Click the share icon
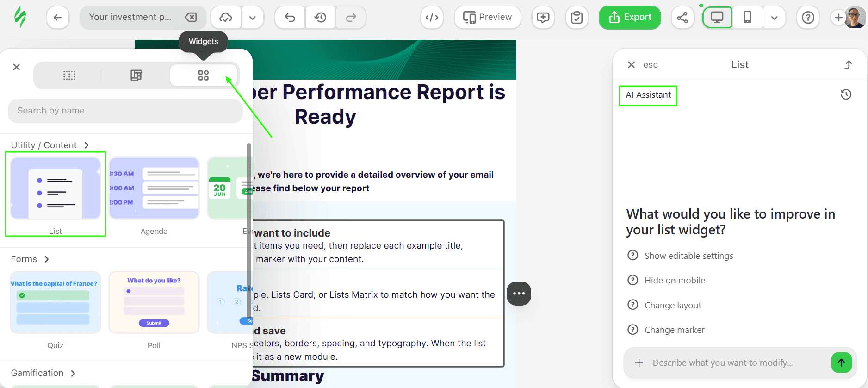 tap(682, 18)
